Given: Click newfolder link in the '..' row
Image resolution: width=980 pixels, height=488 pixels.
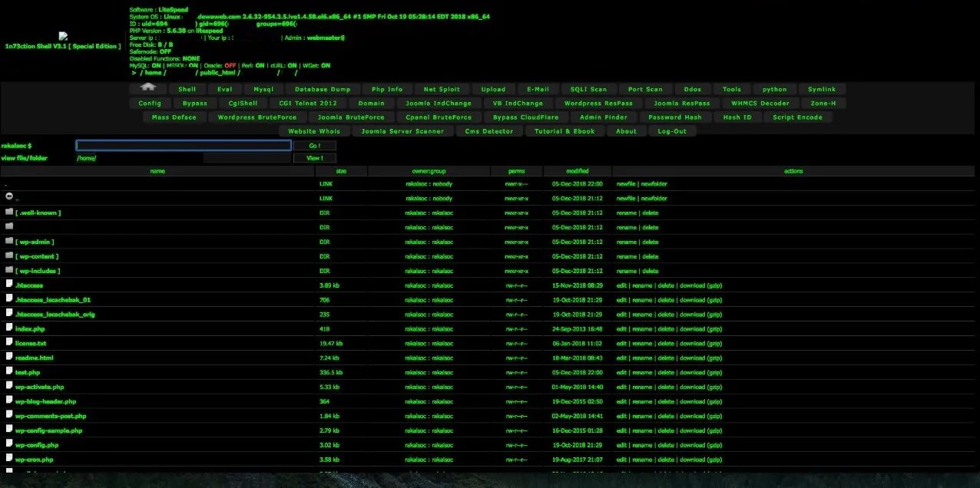Looking at the screenshot, I should (x=654, y=198).
